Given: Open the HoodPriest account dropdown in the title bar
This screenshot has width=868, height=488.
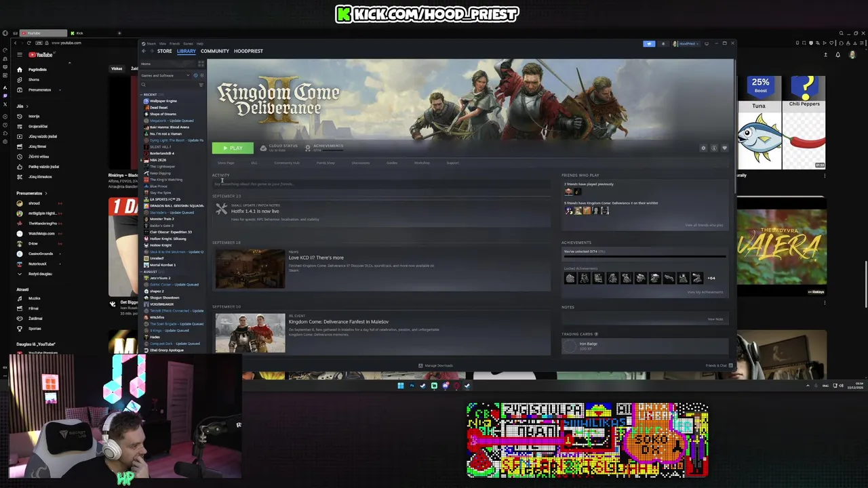Looking at the screenshot, I should (x=685, y=43).
